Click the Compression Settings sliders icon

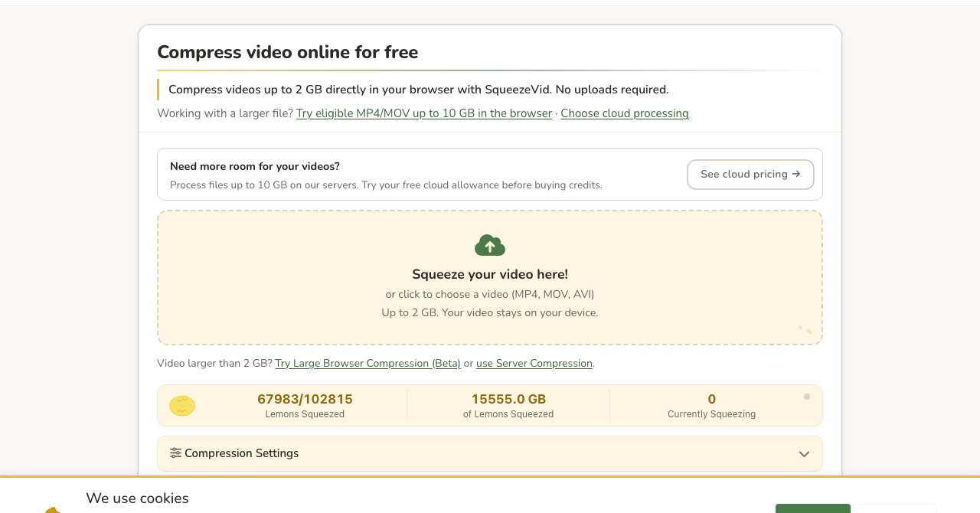click(x=175, y=453)
